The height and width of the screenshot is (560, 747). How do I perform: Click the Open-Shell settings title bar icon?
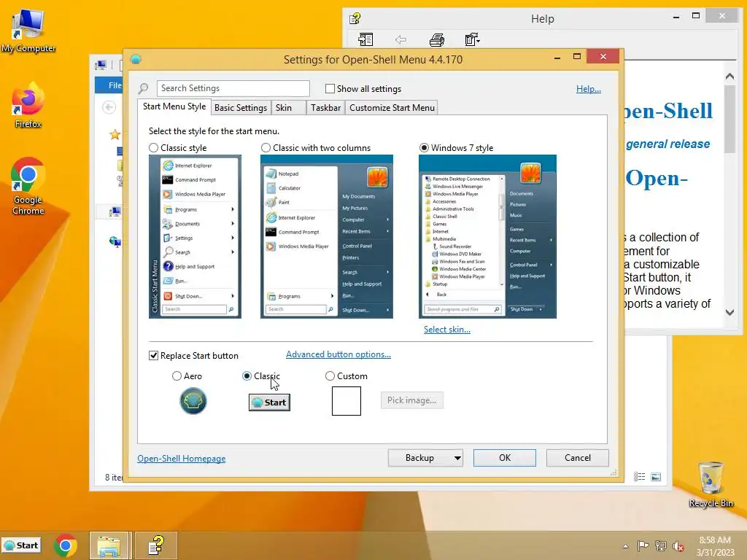[136, 59]
